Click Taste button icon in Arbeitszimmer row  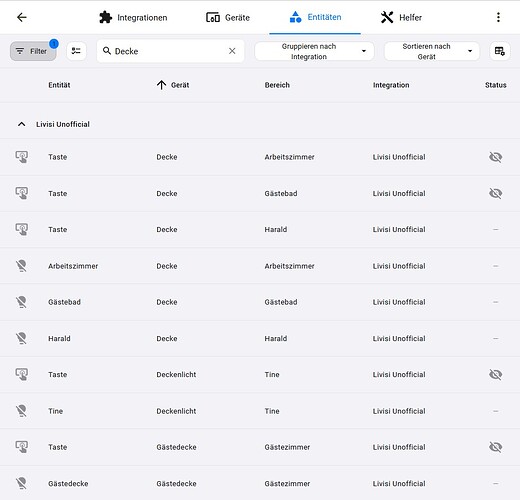click(x=22, y=157)
